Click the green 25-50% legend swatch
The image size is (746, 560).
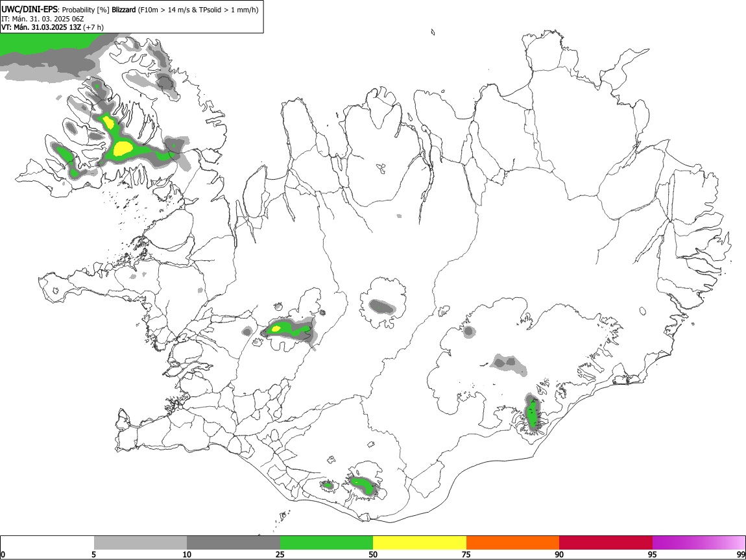point(326,543)
